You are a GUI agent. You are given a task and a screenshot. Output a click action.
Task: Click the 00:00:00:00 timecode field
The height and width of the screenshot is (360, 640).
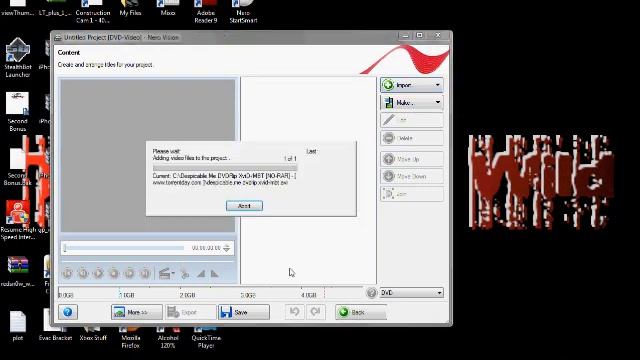[x=206, y=248]
